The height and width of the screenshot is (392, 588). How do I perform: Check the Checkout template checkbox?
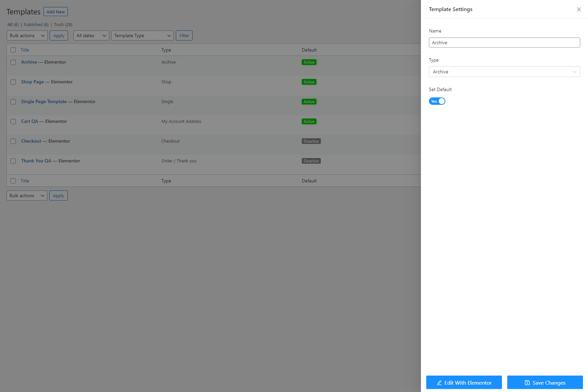[x=13, y=141]
